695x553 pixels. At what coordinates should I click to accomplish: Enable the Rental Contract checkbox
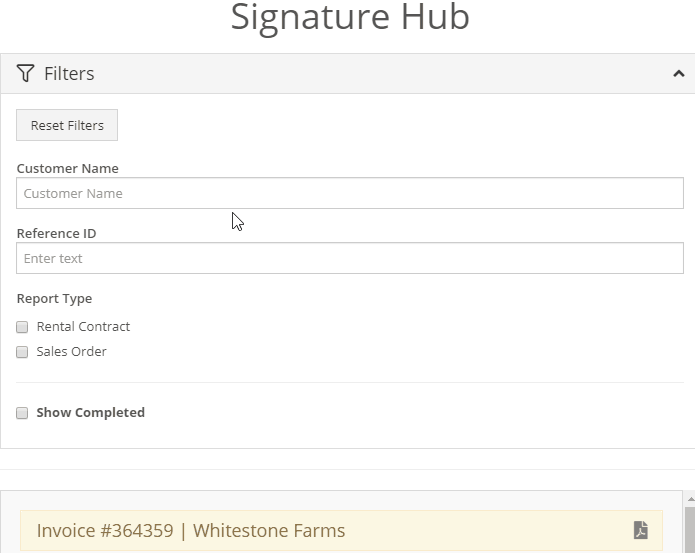click(22, 327)
